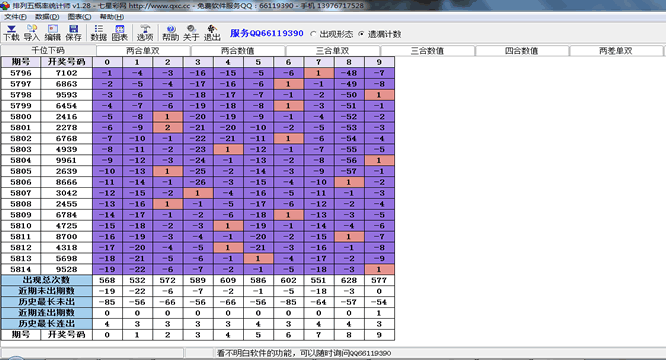Open the 图表(C) menu
The width and height of the screenshot is (666, 360).
click(79, 17)
